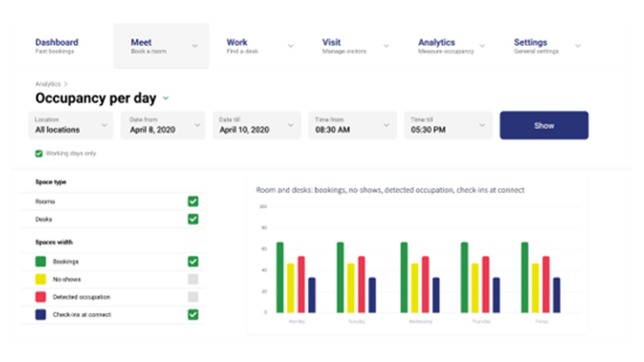The width and height of the screenshot is (644, 362).
Task: Click the chevron icon beside Work tab
Action: pyautogui.click(x=290, y=46)
